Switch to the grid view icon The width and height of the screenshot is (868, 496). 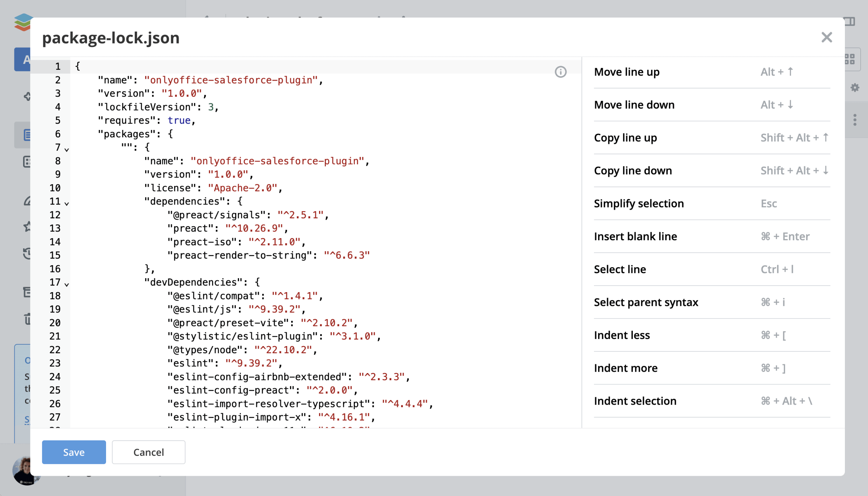point(850,59)
